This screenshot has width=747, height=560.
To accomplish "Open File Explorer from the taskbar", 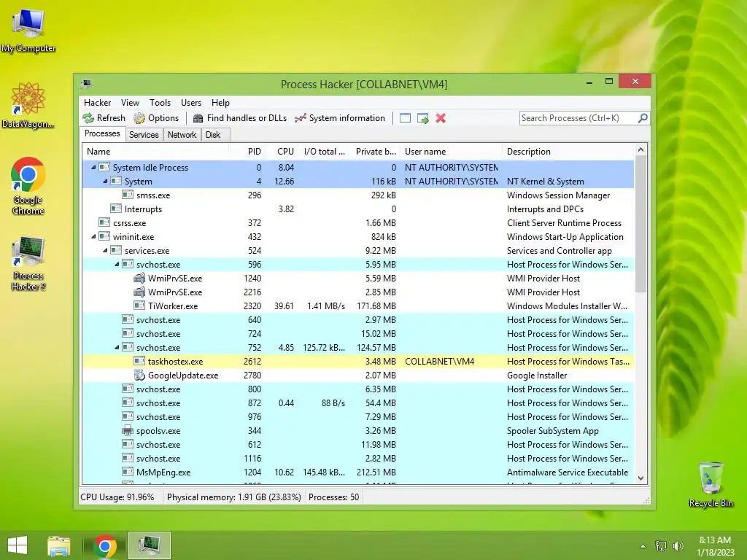I will [59, 545].
